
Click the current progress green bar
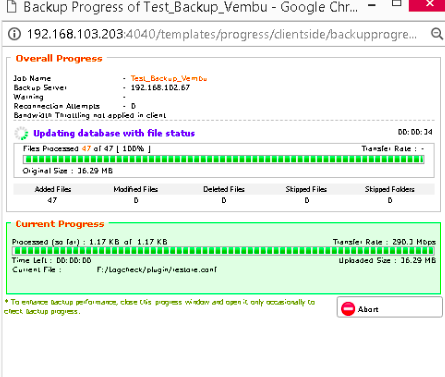(x=223, y=251)
